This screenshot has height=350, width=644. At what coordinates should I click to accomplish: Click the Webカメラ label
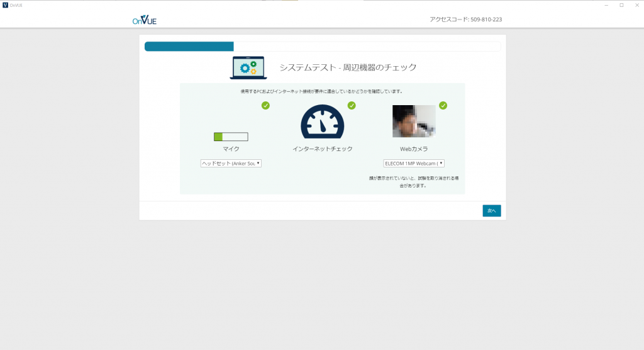click(414, 149)
